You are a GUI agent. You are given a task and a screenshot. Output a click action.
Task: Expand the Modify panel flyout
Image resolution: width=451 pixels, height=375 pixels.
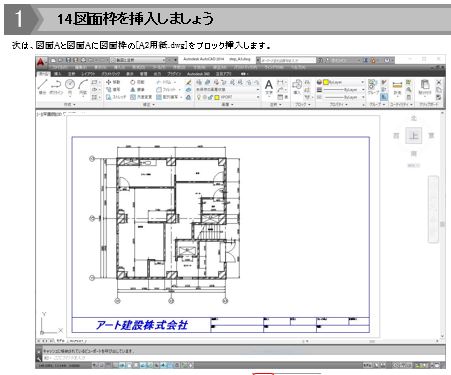(149, 105)
